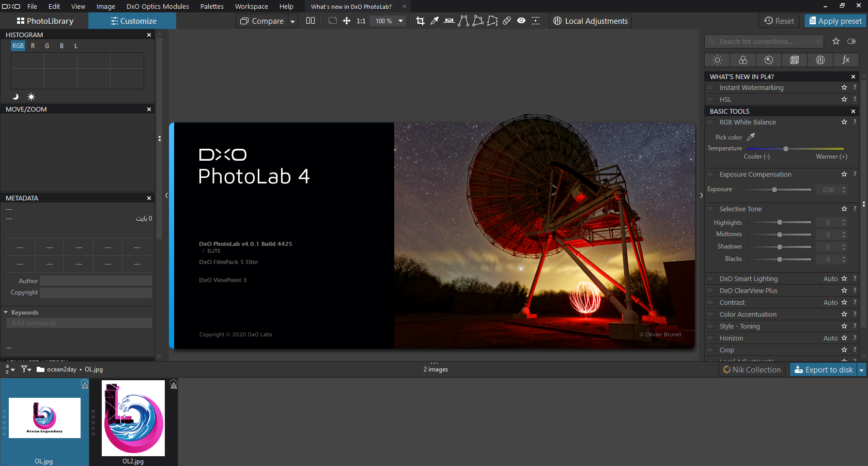Select Force Parallels perspective tool
868x466 pixels.
(x=463, y=21)
